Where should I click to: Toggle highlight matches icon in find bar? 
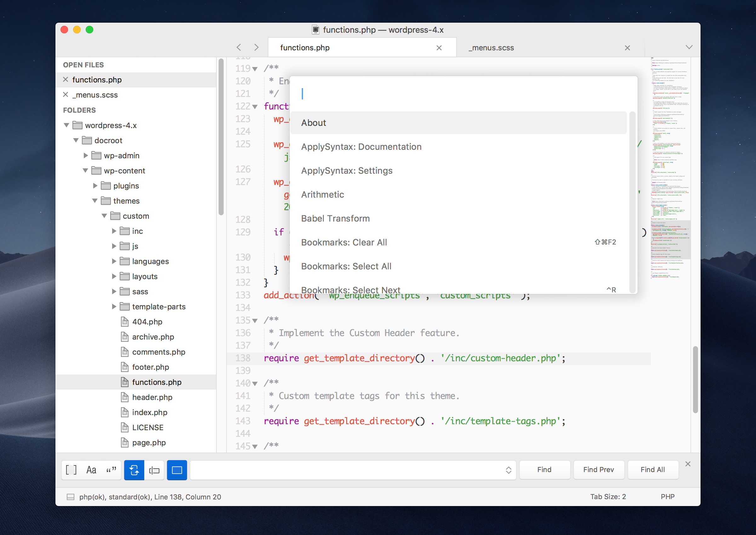(177, 470)
